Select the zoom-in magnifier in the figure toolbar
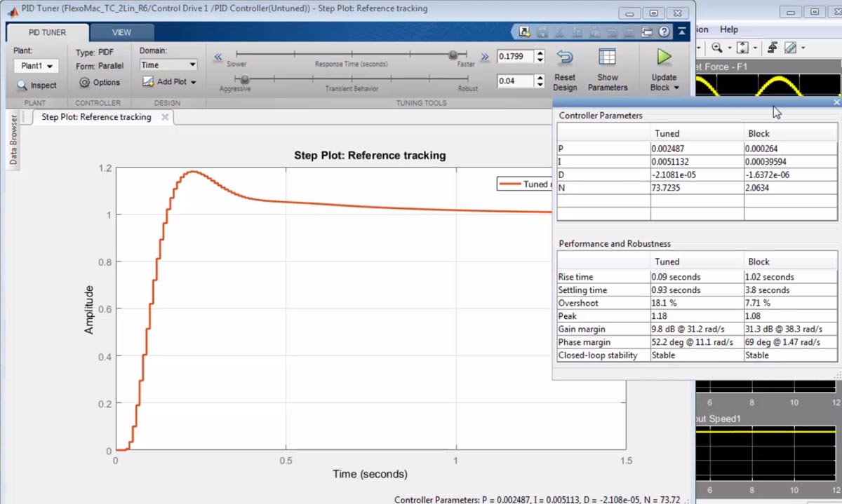 (717, 46)
